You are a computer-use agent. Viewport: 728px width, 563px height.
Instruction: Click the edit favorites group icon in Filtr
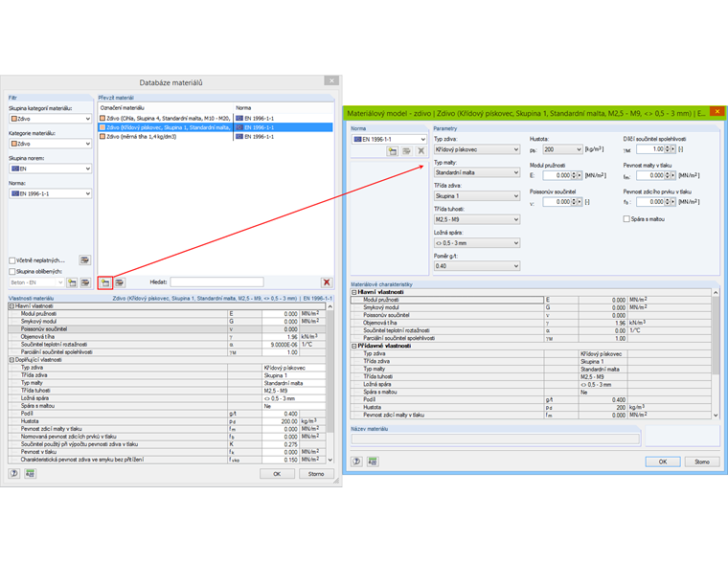[x=85, y=282]
